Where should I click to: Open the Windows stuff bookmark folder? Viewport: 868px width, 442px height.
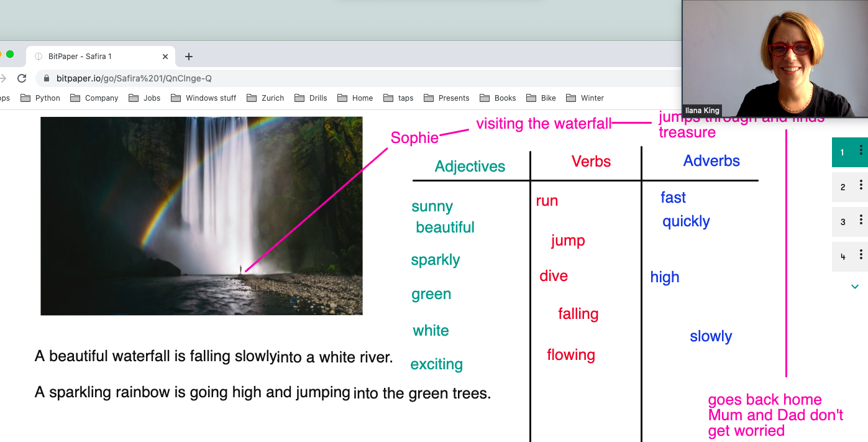tap(204, 98)
